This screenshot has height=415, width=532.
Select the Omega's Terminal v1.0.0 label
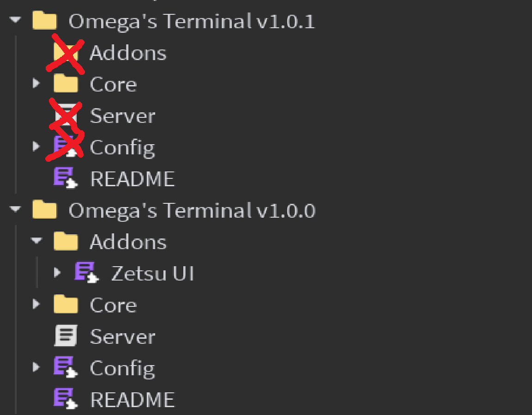[x=192, y=210]
